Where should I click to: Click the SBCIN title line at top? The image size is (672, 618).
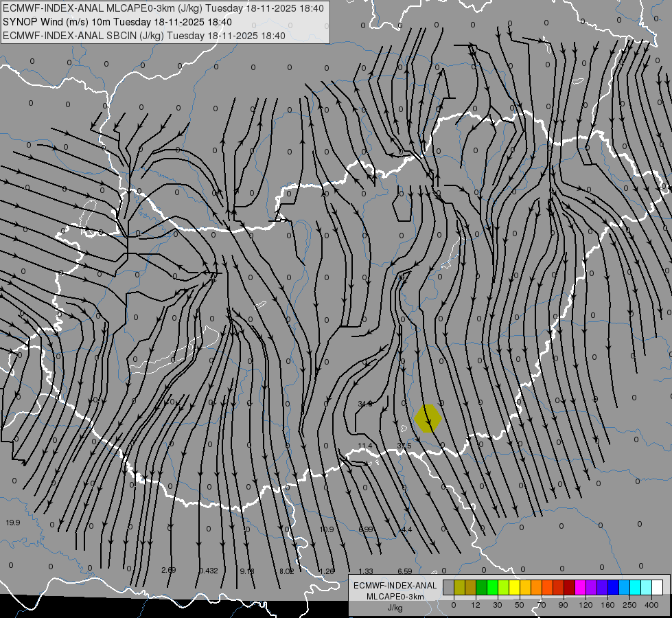[144, 35]
